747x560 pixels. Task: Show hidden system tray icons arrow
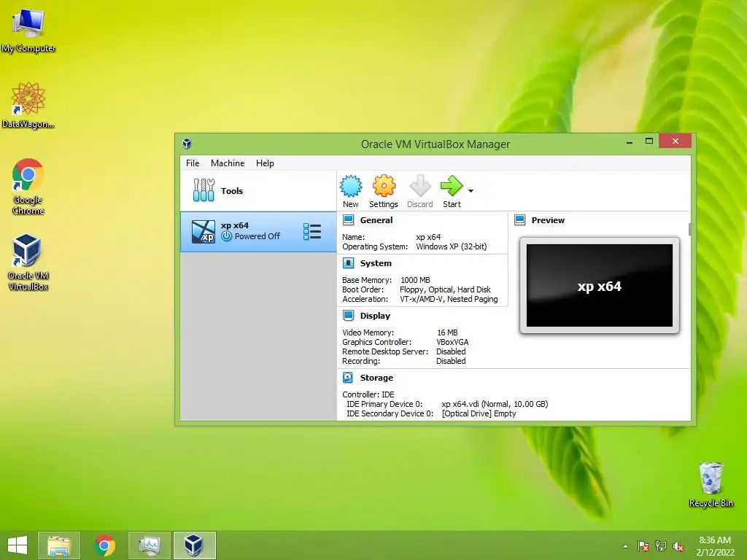click(625, 546)
